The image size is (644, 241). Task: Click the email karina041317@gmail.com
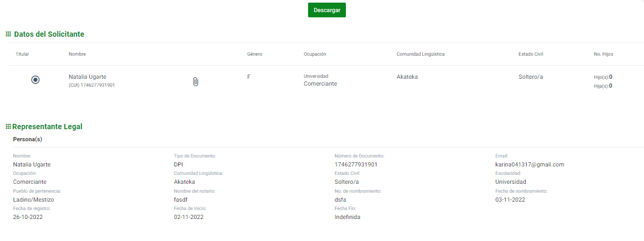click(529, 164)
